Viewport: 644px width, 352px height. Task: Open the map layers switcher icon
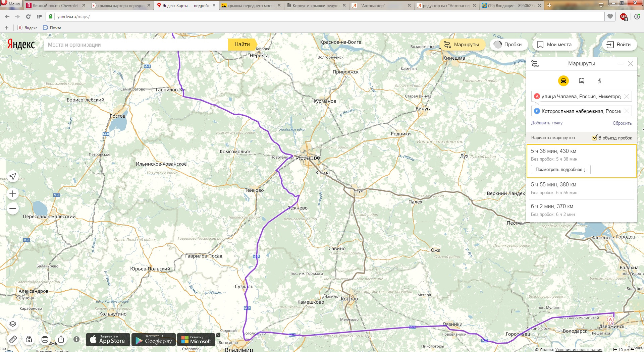[x=13, y=324]
